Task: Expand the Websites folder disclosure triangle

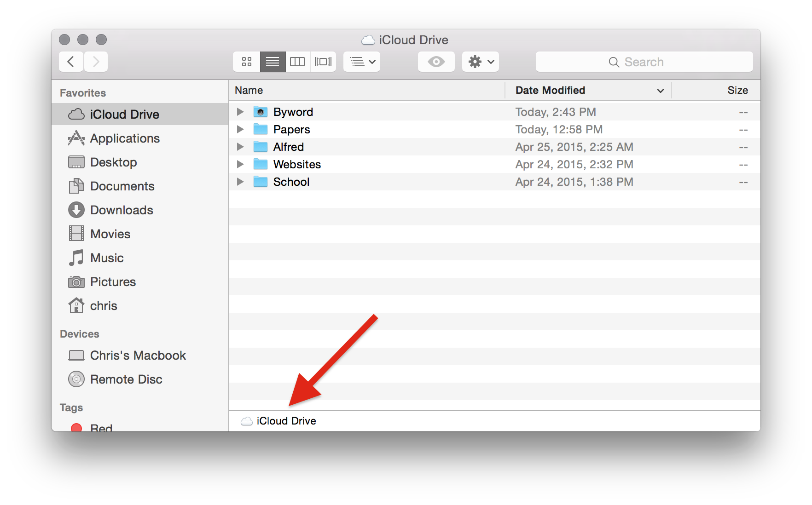Action: click(240, 164)
